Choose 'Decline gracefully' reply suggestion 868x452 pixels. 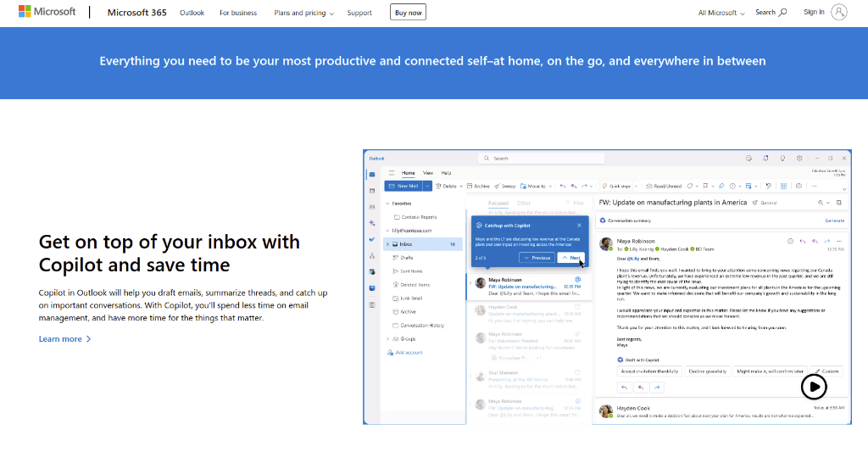(708, 371)
